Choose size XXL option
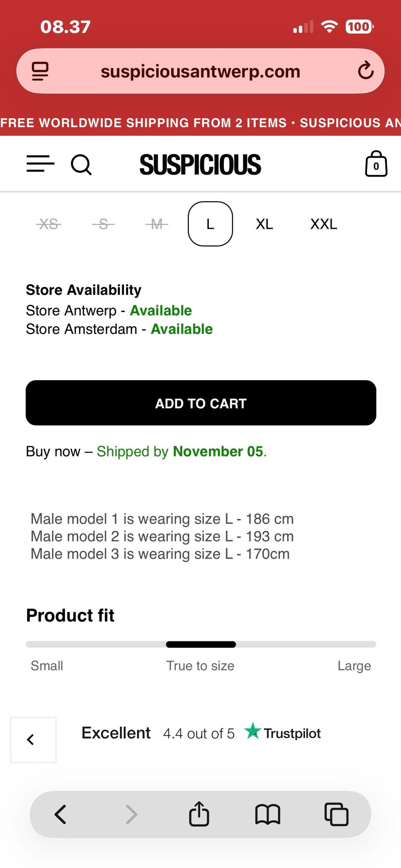The width and height of the screenshot is (401, 868). (324, 224)
